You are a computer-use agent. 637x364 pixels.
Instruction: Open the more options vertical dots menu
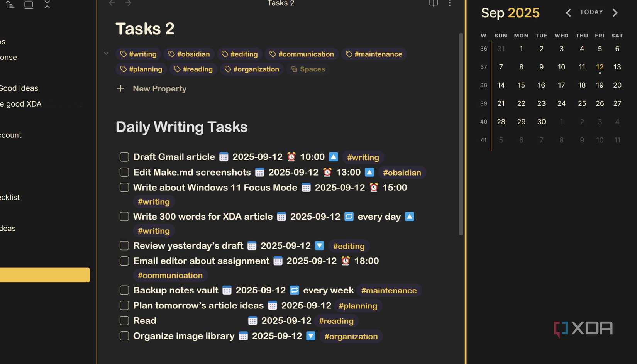(x=450, y=3)
